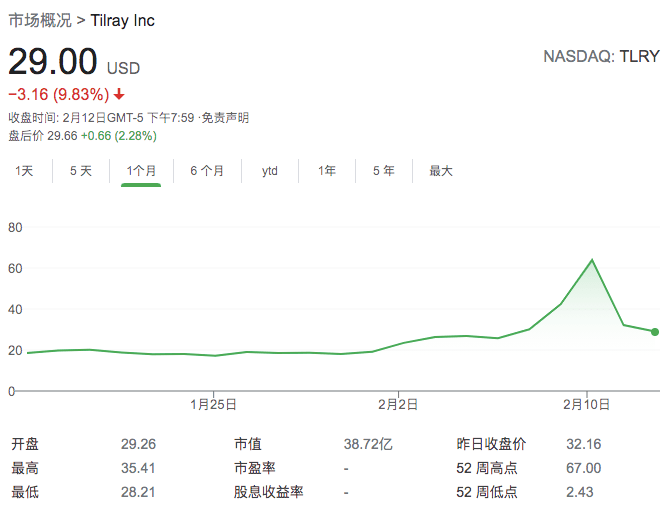Screen dimensions: 670x515
Task: Click the 市场概况 breadcrumb link
Action: 39,20
